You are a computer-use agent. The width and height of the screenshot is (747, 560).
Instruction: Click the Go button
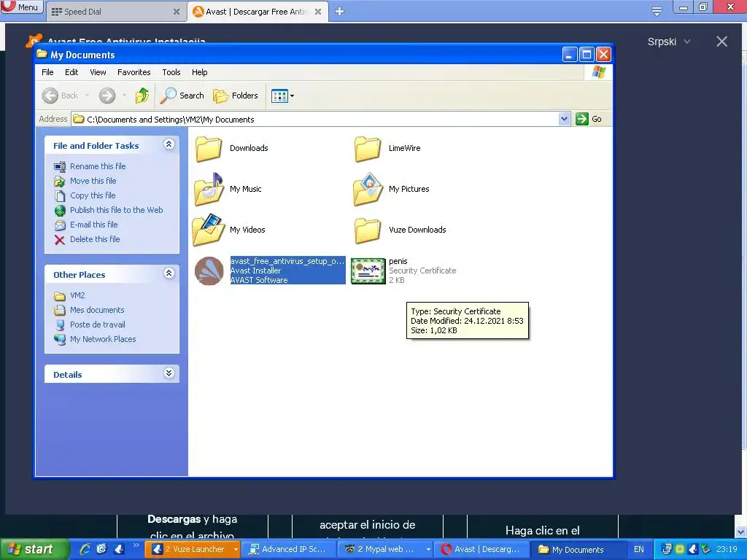(x=589, y=119)
